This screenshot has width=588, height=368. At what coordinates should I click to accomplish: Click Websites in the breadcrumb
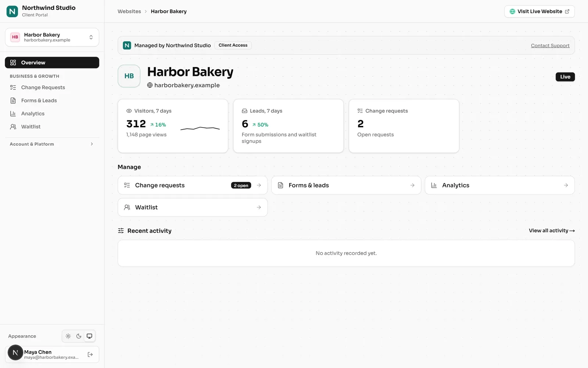pyautogui.click(x=129, y=11)
